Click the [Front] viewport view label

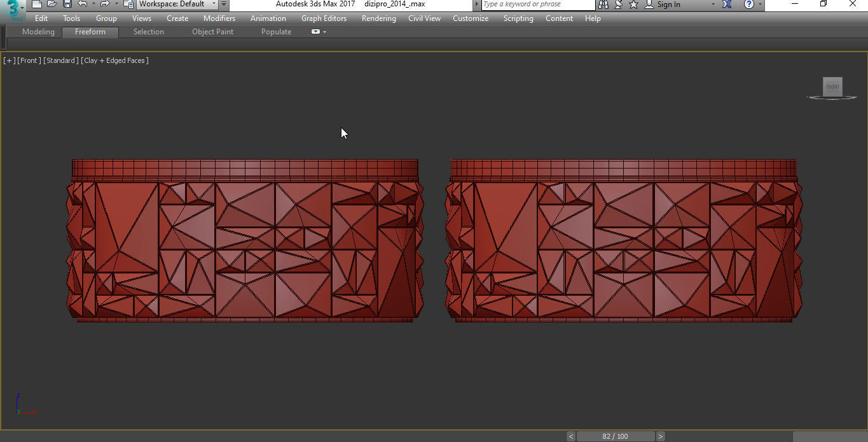[x=29, y=60]
